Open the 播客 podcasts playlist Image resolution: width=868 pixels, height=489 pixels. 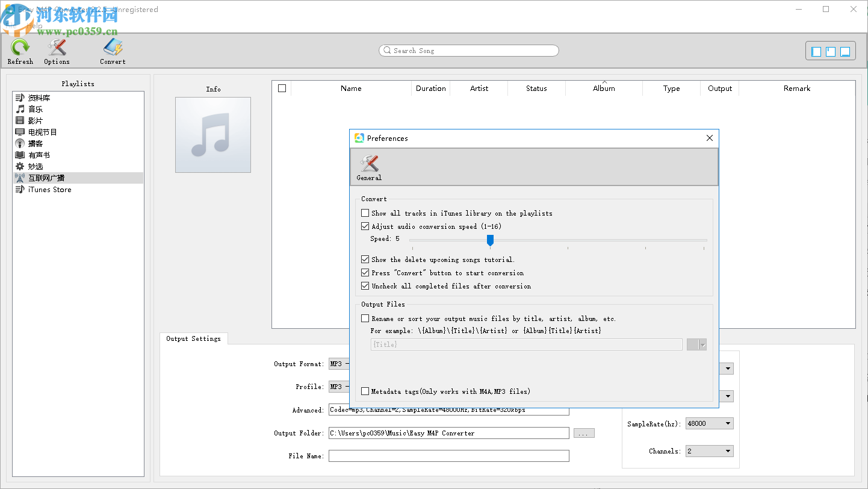pyautogui.click(x=34, y=143)
